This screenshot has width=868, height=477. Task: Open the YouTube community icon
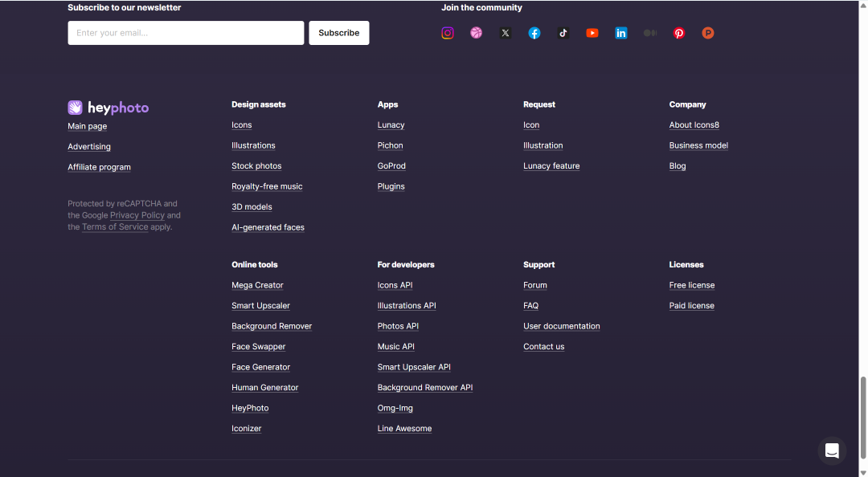click(592, 33)
